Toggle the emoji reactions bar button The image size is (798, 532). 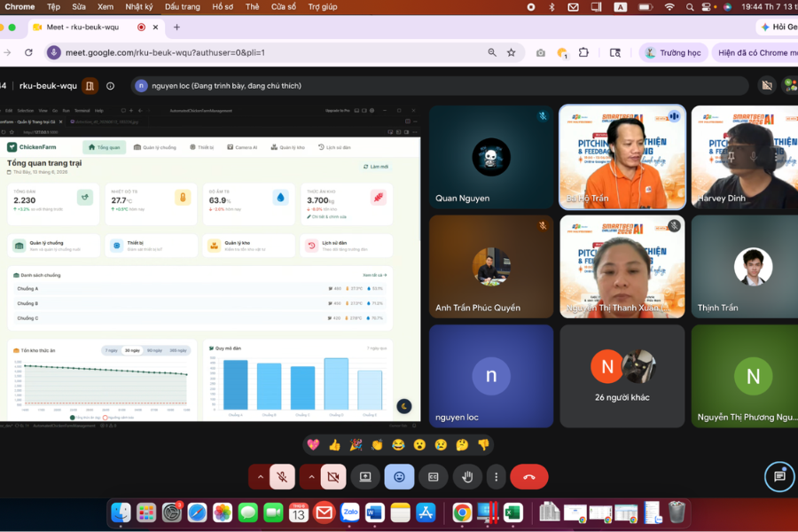pyautogui.click(x=399, y=477)
